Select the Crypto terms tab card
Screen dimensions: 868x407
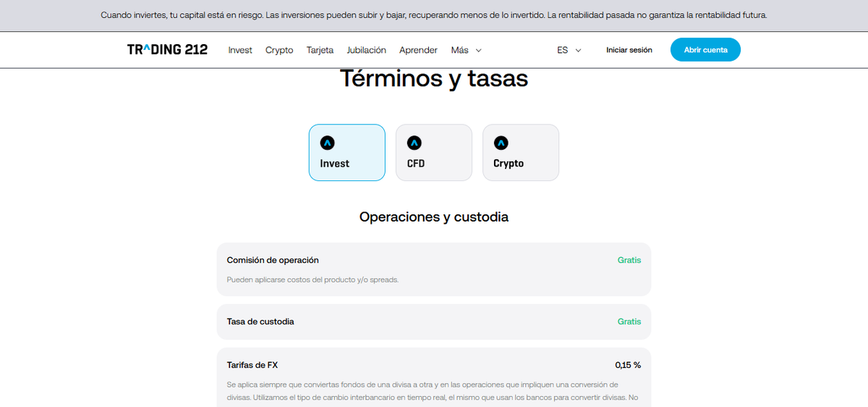(521, 153)
